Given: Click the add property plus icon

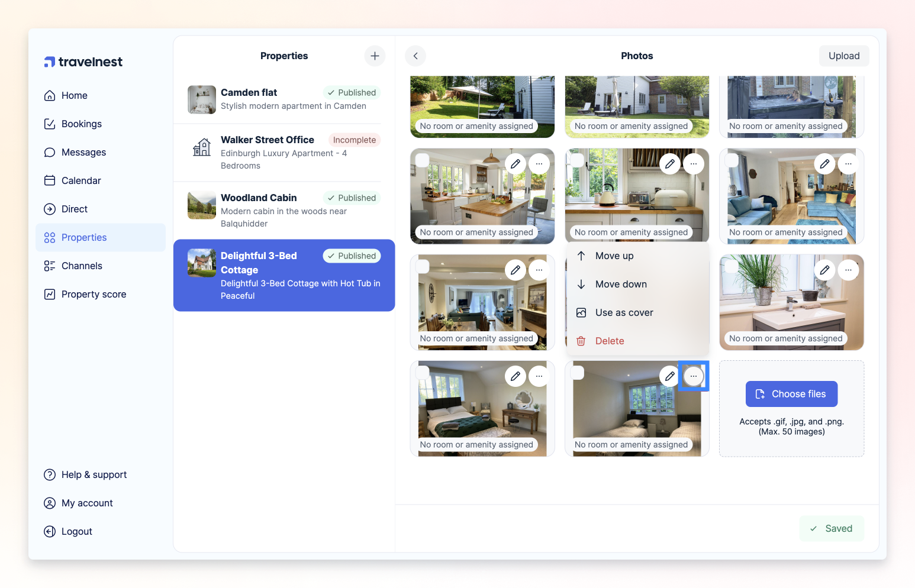Looking at the screenshot, I should click(x=375, y=56).
